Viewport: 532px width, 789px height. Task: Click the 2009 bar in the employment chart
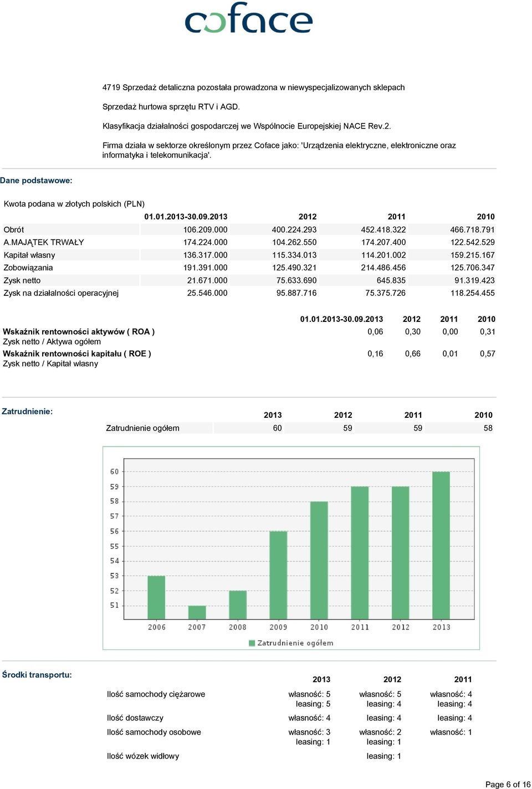pyautogui.click(x=278, y=575)
